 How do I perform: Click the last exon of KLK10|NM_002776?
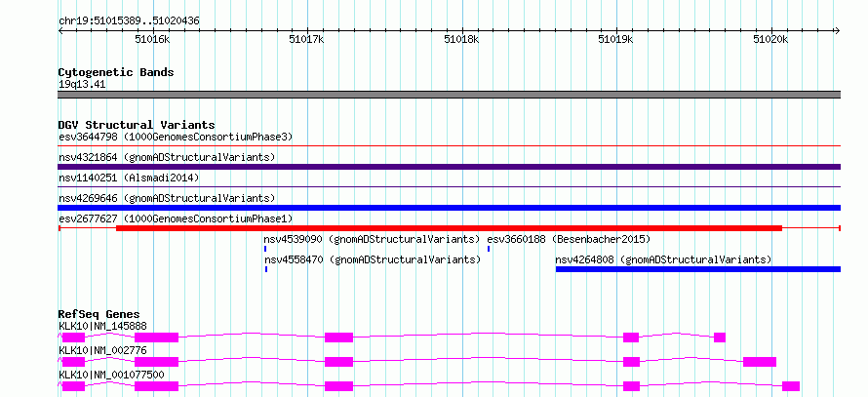tap(760, 362)
